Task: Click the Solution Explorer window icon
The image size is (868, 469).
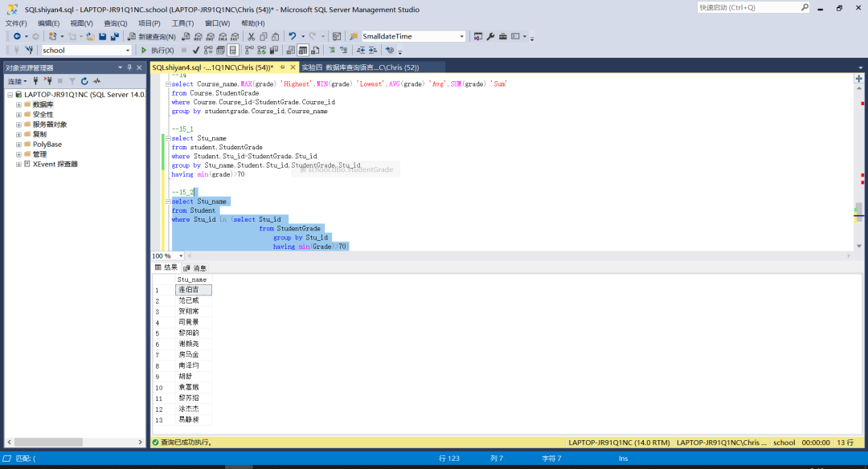Action: coord(477,36)
